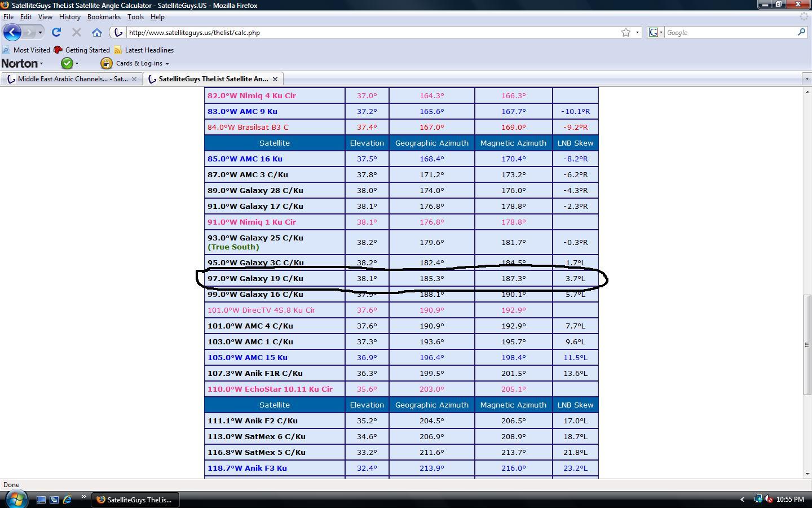Click the Forward navigation button
The image size is (812, 508).
[x=29, y=32]
